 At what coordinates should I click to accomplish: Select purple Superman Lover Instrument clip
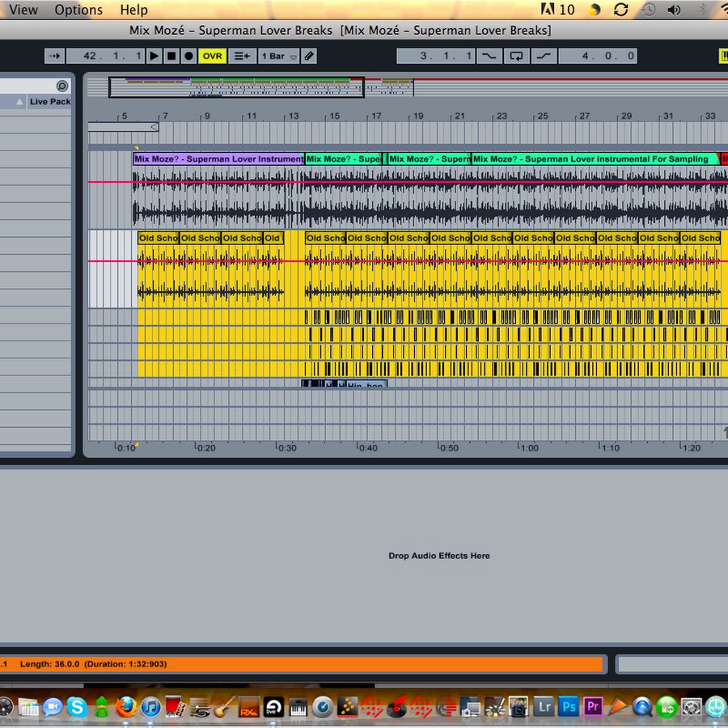218,159
